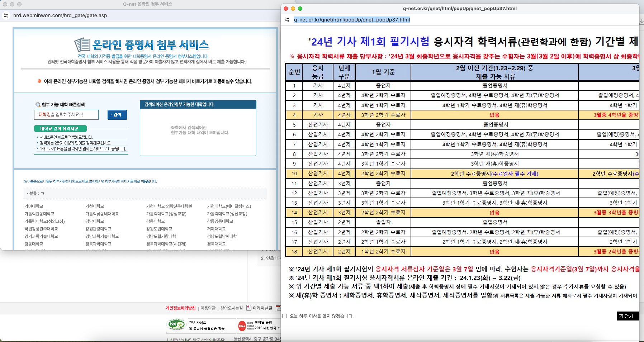Viewport: 644px width, 342px height.
Task: Click the q-net.or.kr popup URL field
Action: (x=352, y=20)
